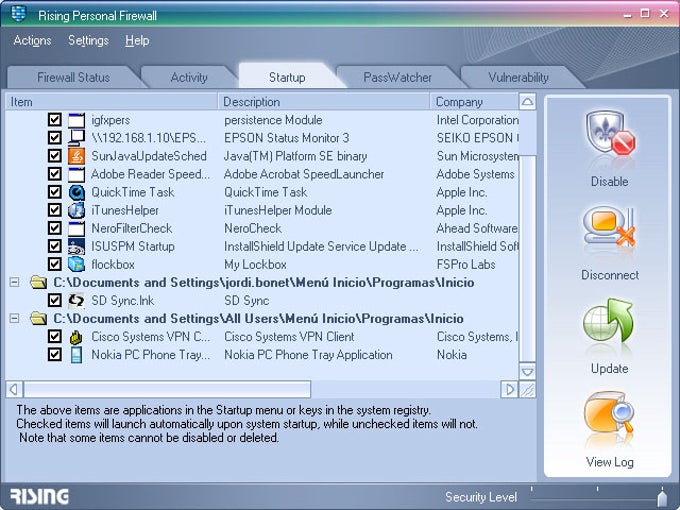Select the 'My Lockbox' description text
The image size is (680, 510).
255,265
